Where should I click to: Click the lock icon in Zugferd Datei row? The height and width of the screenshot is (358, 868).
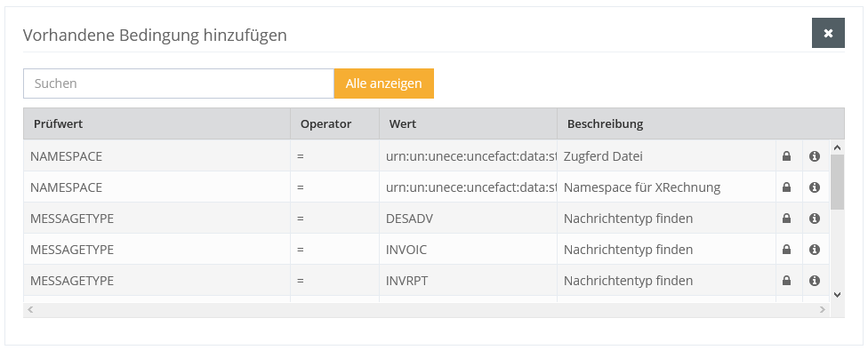(786, 156)
